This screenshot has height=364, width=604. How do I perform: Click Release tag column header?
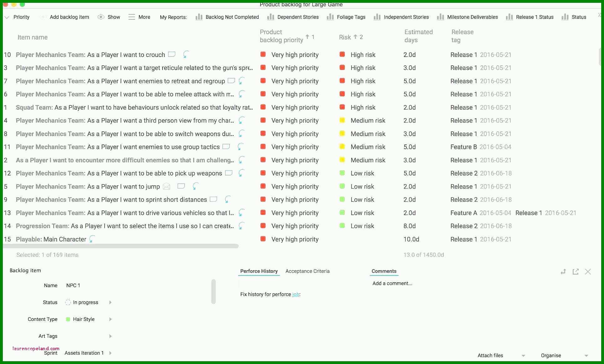[x=462, y=36]
